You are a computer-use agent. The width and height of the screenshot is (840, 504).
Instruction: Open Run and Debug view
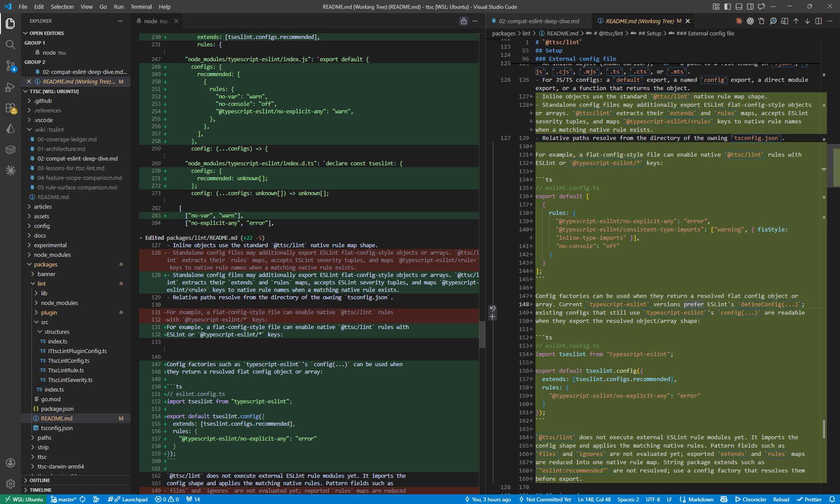coord(10,87)
